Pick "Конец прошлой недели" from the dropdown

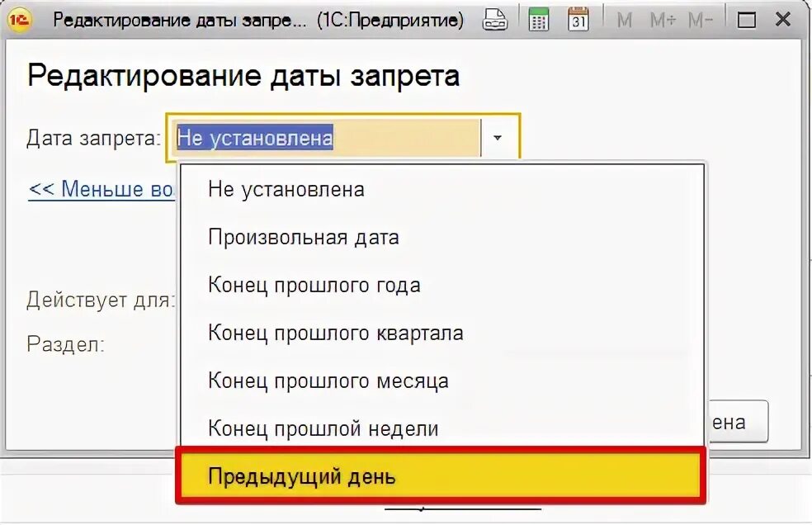[322, 428]
